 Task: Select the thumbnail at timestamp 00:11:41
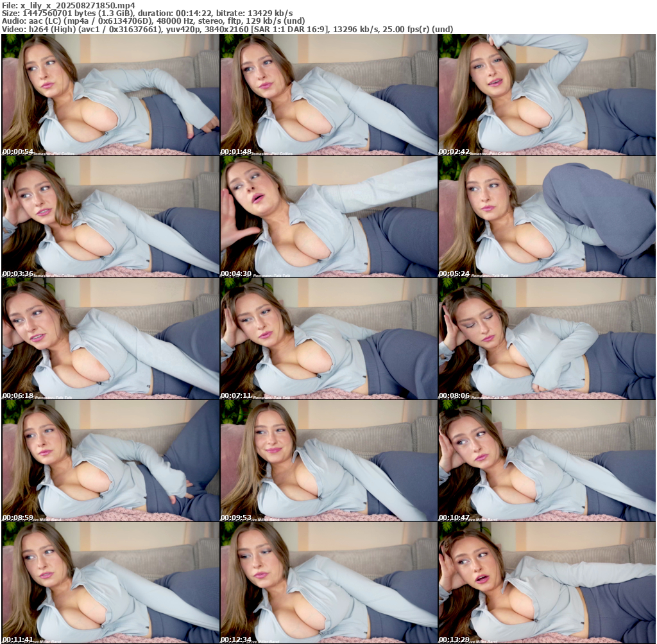[x=110, y=583]
